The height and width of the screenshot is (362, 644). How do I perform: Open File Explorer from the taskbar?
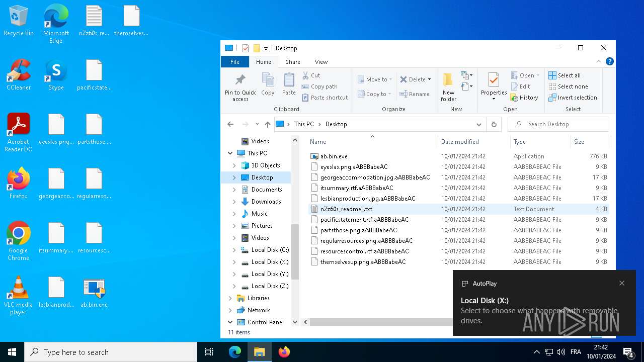point(259,352)
